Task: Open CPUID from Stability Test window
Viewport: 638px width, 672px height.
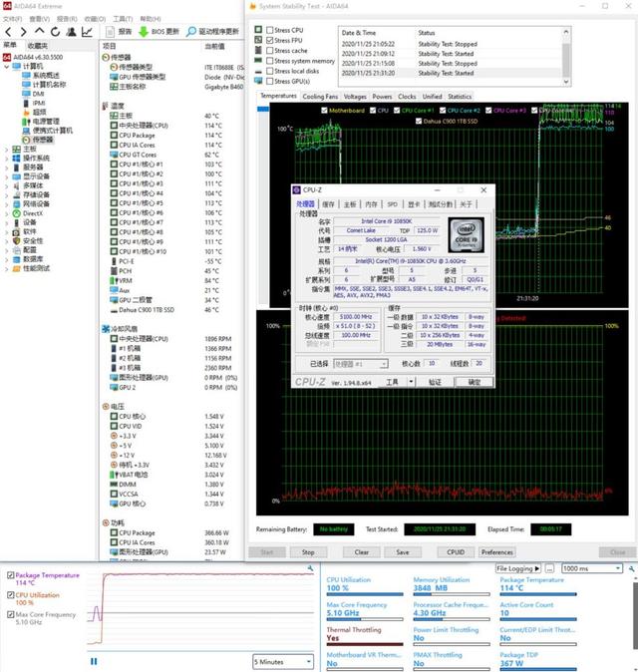Action: [456, 552]
